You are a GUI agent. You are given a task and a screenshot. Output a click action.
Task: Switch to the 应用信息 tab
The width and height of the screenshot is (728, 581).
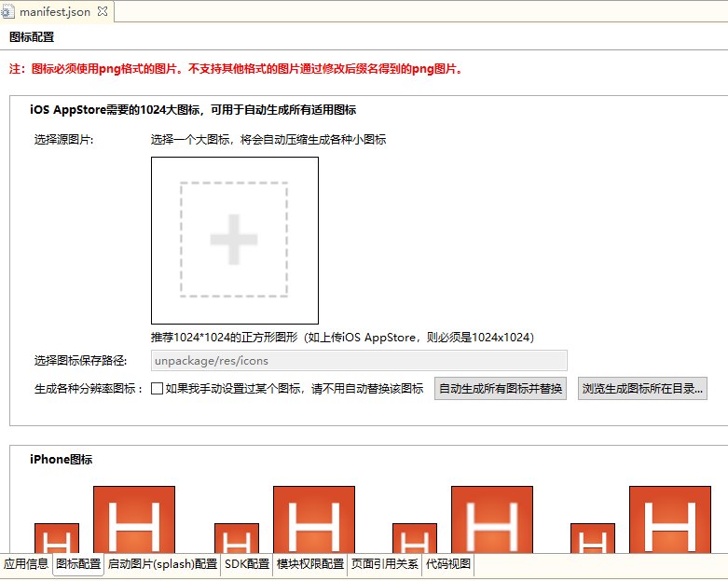click(26, 564)
